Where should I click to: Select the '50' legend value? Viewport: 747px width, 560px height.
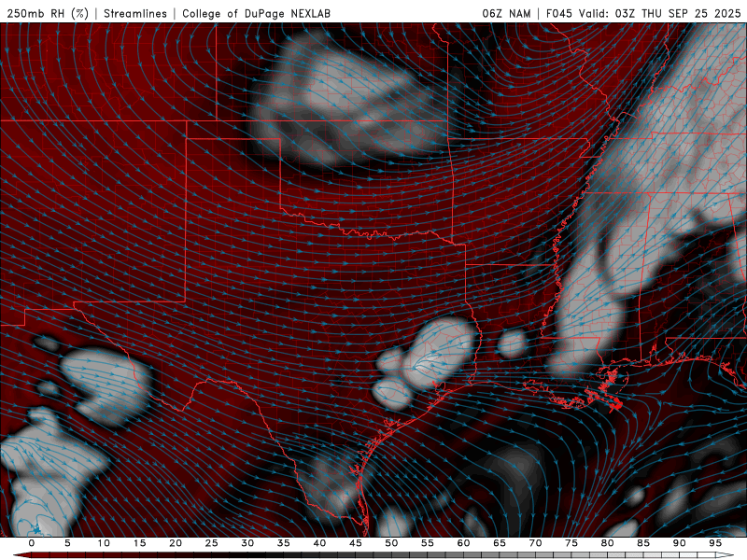[x=391, y=543]
